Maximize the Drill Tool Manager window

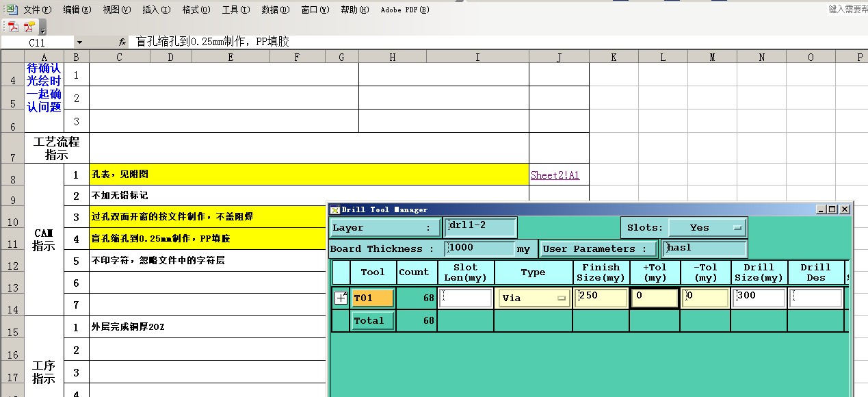point(832,209)
